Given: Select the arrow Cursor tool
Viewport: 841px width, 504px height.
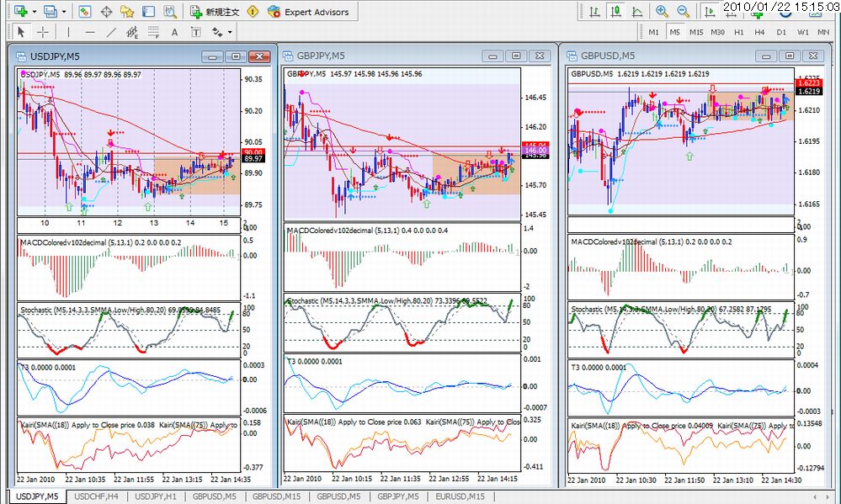Looking at the screenshot, I should pos(21,32).
